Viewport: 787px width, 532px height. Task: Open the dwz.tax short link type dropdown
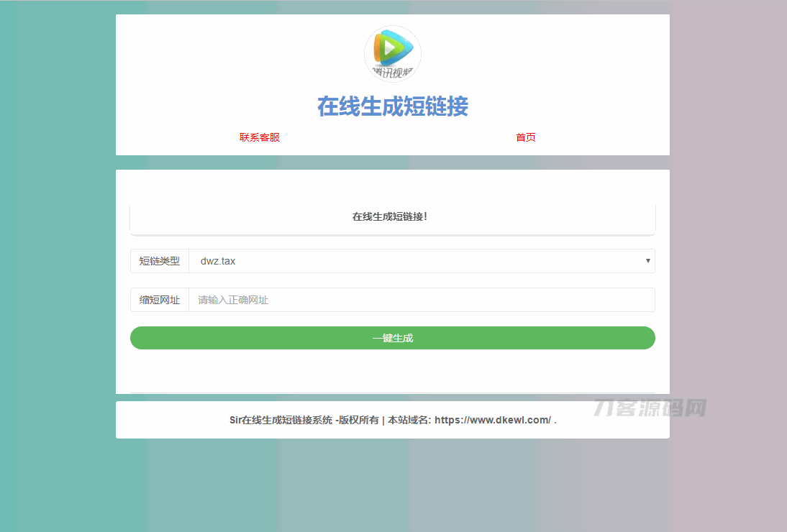(421, 261)
